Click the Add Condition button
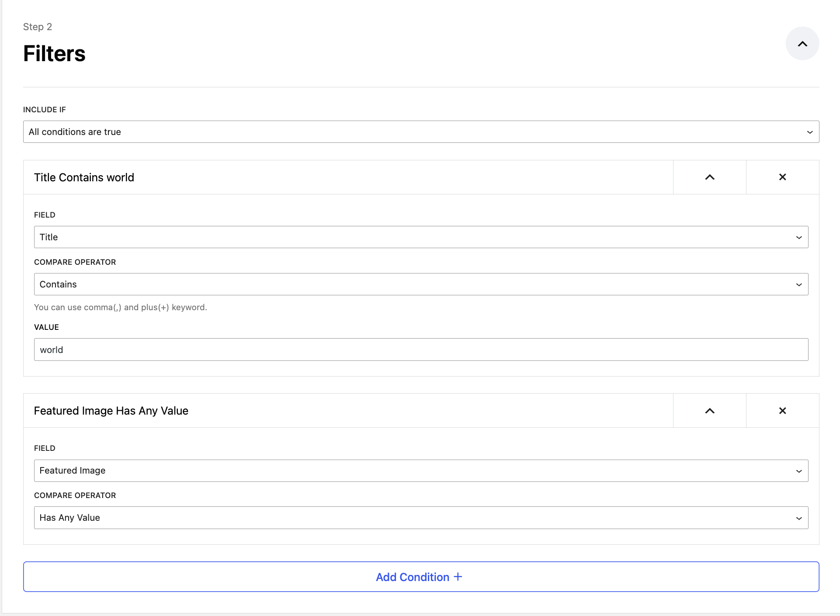This screenshot has height=616, width=840. tap(420, 577)
